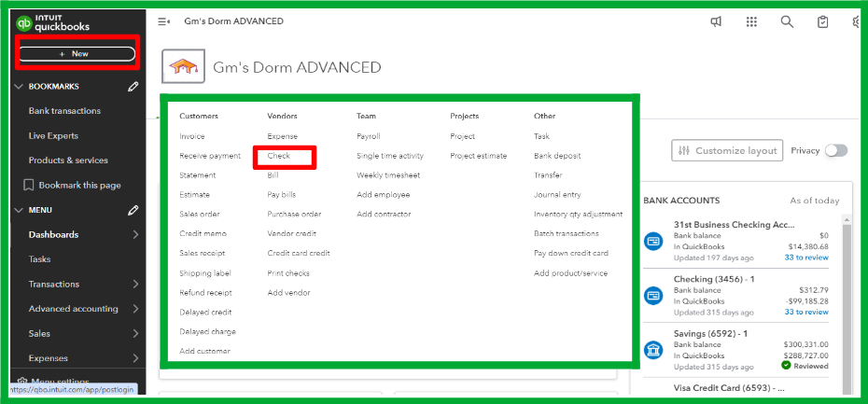Click the 31st Business Checking account icon
Image resolution: width=868 pixels, height=404 pixels.
653,242
